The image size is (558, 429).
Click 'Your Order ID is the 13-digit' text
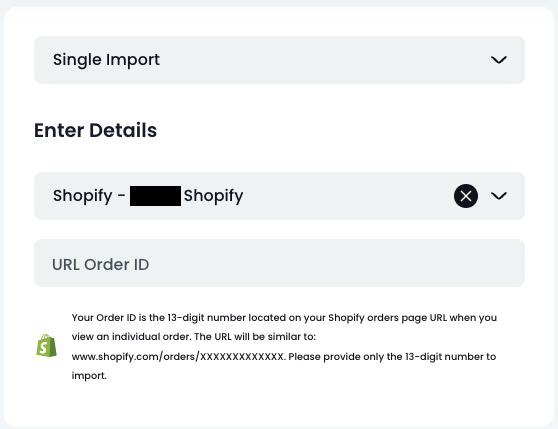pos(138,318)
